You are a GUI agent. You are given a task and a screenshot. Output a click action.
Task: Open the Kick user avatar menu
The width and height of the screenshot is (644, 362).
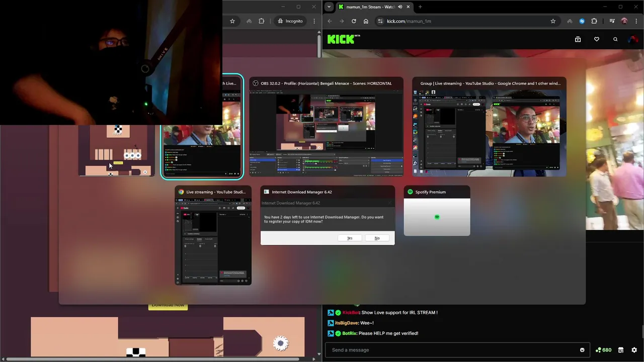point(633,39)
